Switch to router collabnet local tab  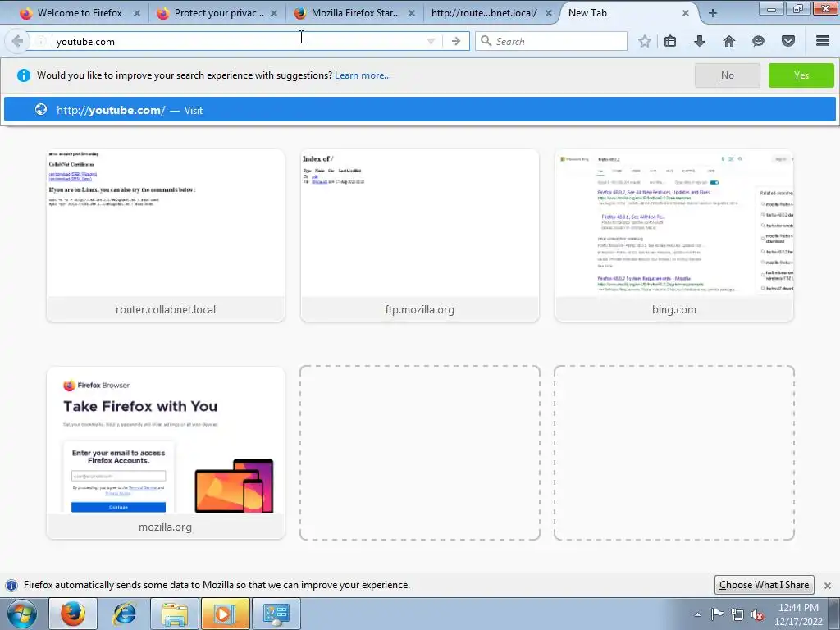[484, 13]
